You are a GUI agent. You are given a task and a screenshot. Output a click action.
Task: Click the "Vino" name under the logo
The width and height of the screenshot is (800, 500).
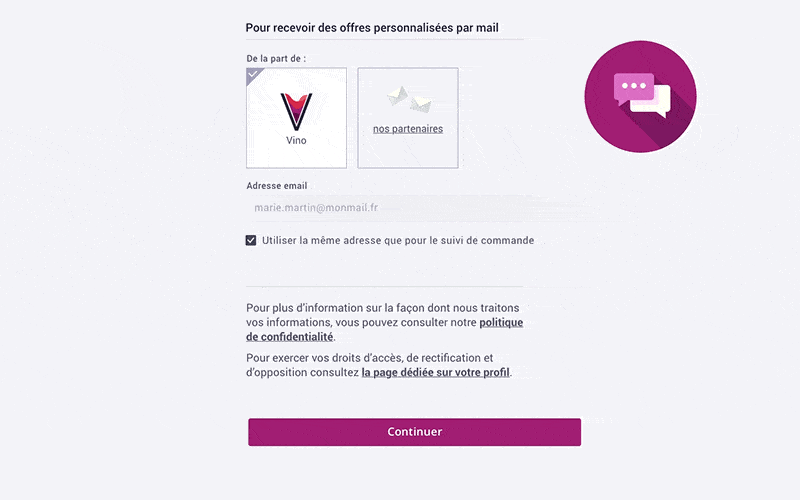click(x=296, y=141)
